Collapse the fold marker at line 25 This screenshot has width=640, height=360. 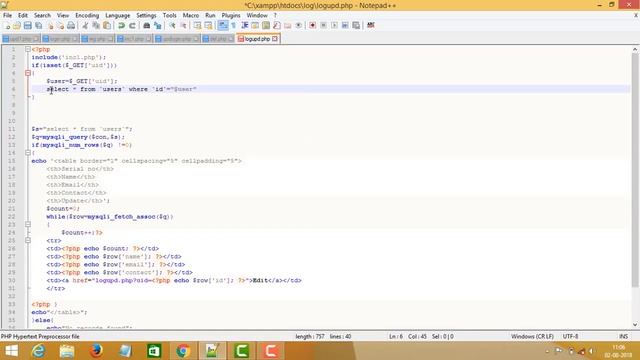click(x=28, y=240)
